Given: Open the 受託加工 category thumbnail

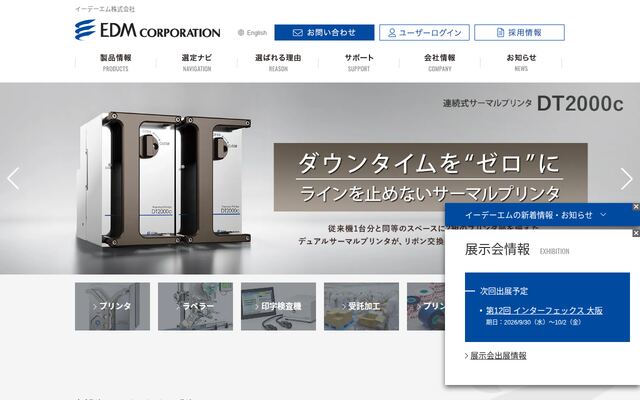Looking at the screenshot, I should 361,306.
